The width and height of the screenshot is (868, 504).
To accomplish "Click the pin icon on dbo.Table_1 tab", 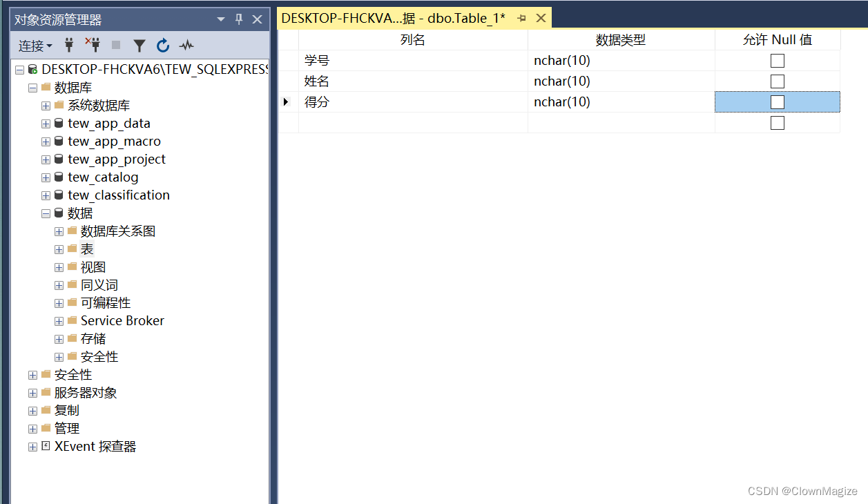I will click(x=521, y=19).
